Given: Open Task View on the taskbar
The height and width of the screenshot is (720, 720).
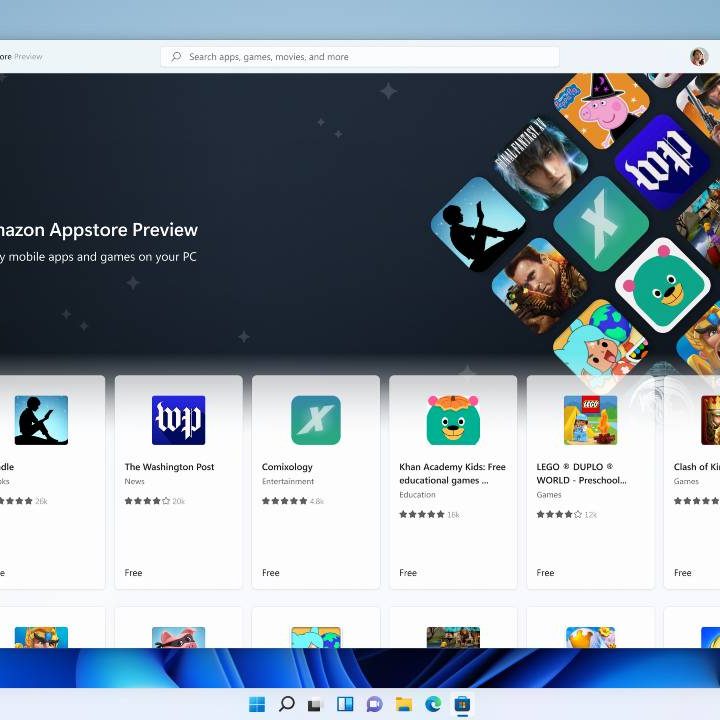Looking at the screenshot, I should [315, 704].
